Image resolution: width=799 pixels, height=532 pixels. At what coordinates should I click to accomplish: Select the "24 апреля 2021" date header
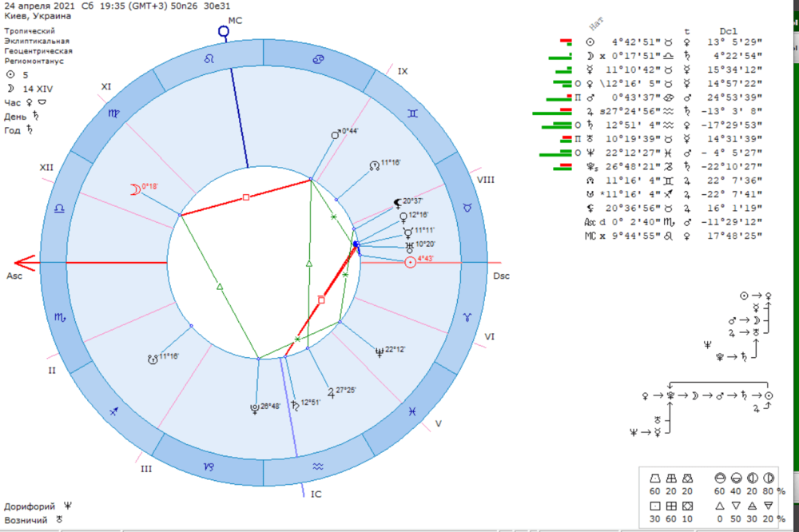[39, 6]
